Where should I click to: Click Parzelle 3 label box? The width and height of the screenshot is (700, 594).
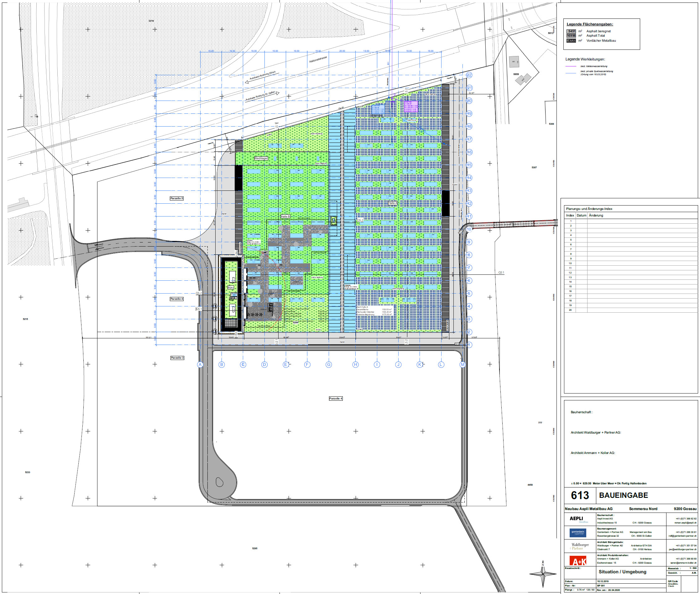pyautogui.click(x=177, y=357)
